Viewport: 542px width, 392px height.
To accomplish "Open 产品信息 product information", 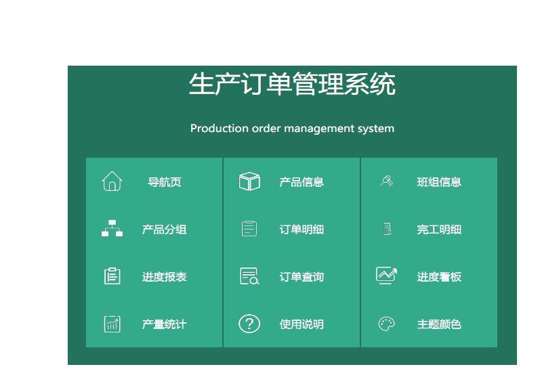I will [x=301, y=182].
